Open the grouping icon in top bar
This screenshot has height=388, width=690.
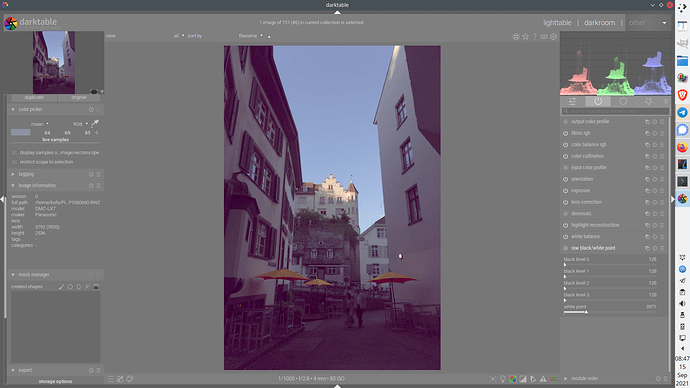[516, 37]
